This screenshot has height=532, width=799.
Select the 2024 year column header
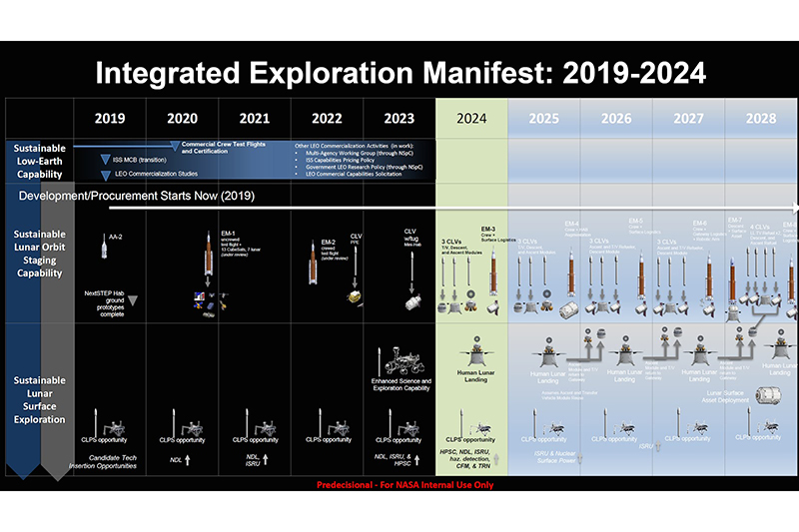coord(471,118)
